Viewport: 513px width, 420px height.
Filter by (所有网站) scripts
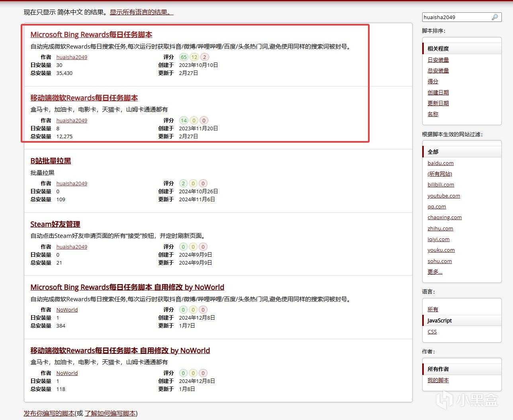pyautogui.click(x=440, y=174)
